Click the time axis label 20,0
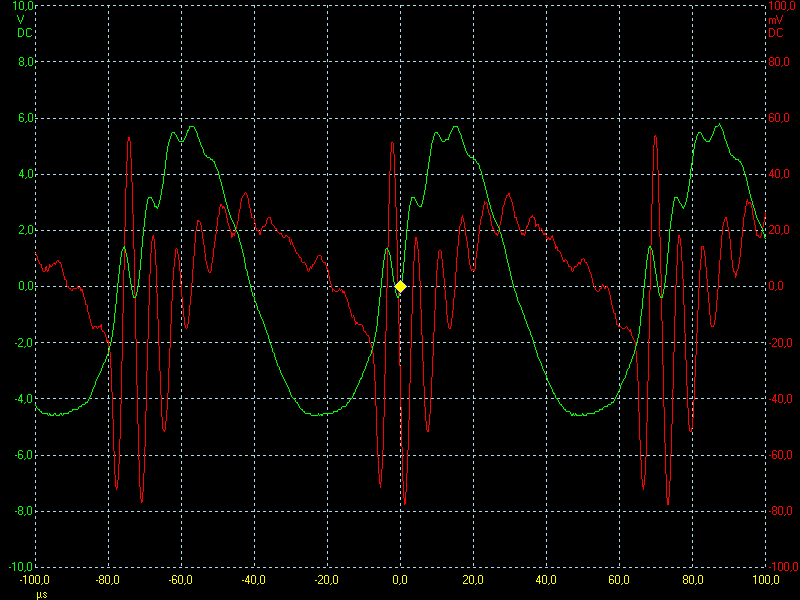 click(473, 580)
